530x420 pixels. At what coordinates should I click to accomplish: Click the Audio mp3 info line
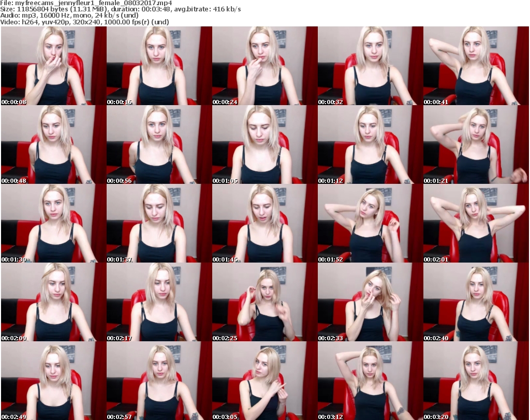pyautogui.click(x=69, y=16)
